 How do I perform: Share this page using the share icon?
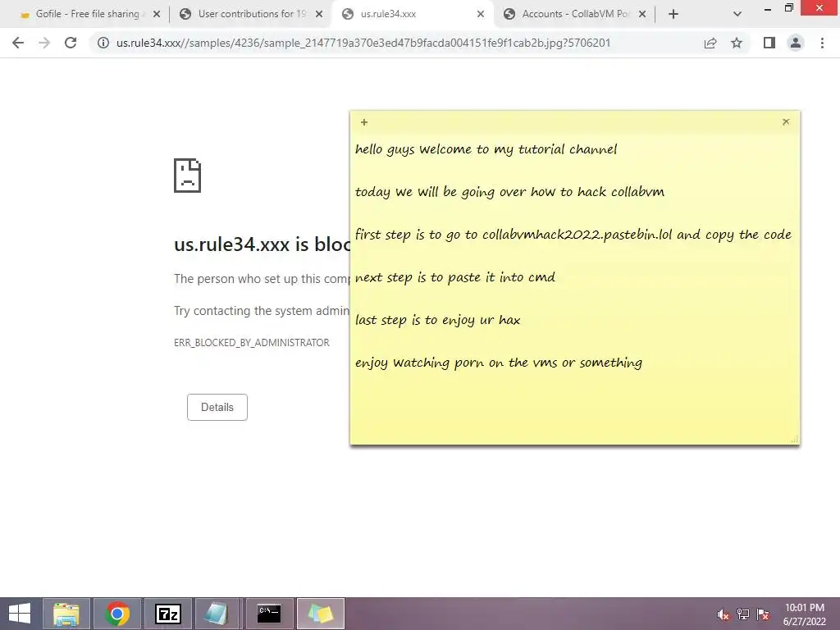click(710, 43)
